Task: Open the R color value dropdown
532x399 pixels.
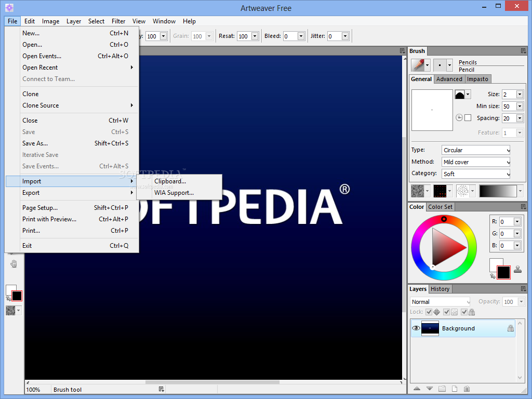Action: pyautogui.click(x=517, y=221)
